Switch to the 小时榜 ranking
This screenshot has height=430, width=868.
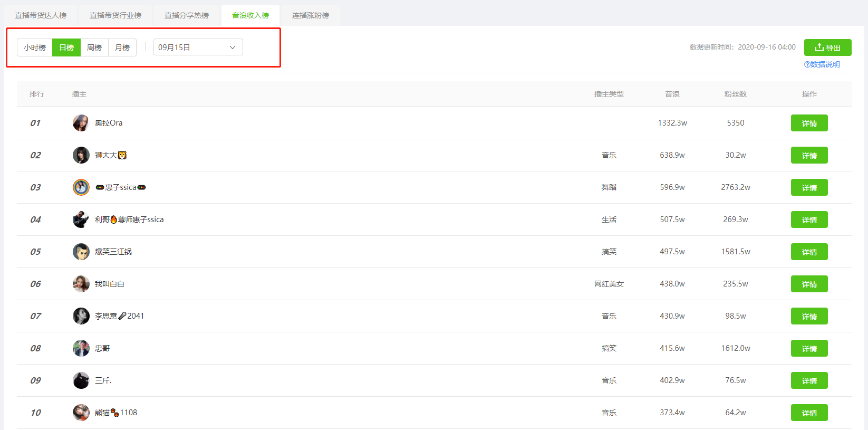tap(35, 47)
